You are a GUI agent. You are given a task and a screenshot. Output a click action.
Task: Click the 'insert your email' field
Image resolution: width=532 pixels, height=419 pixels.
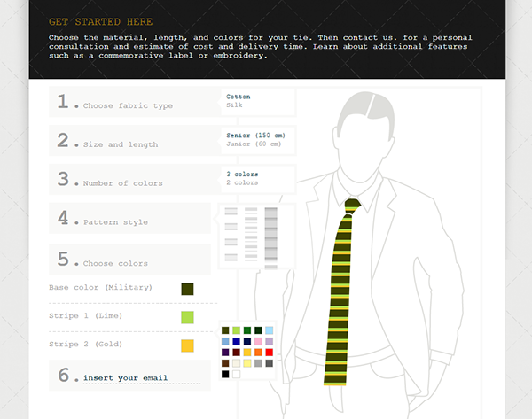[x=142, y=378]
